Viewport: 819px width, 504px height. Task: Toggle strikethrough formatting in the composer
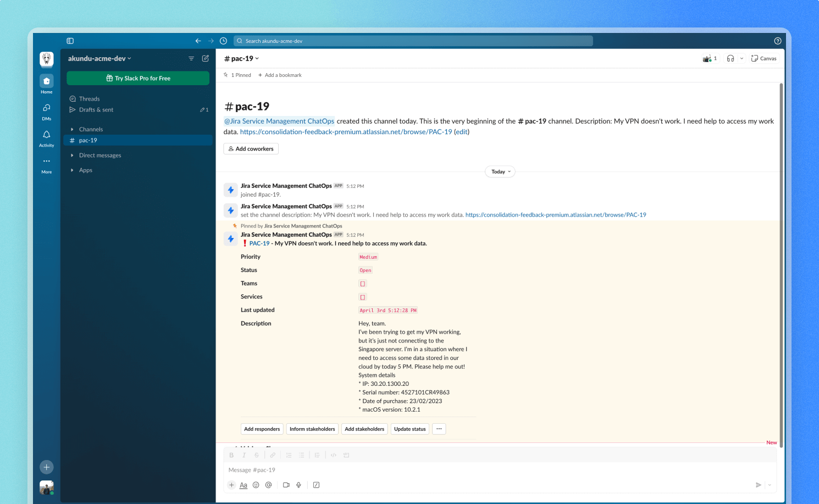[256, 455]
